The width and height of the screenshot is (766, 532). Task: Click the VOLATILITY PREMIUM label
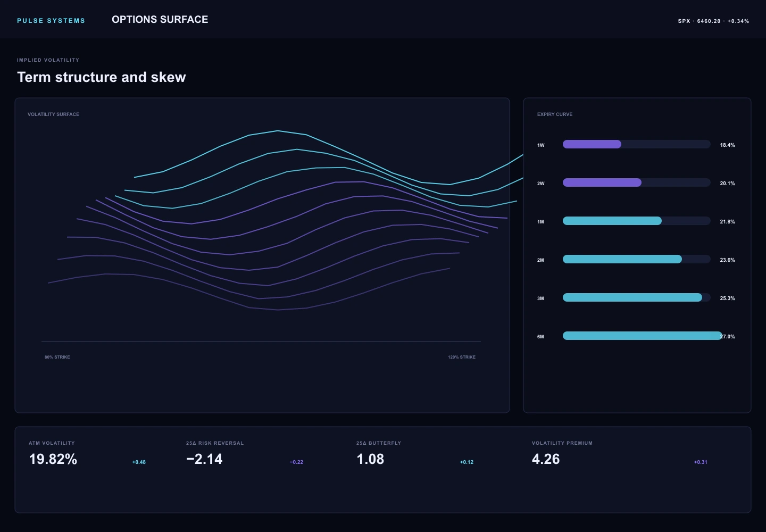[562, 443]
